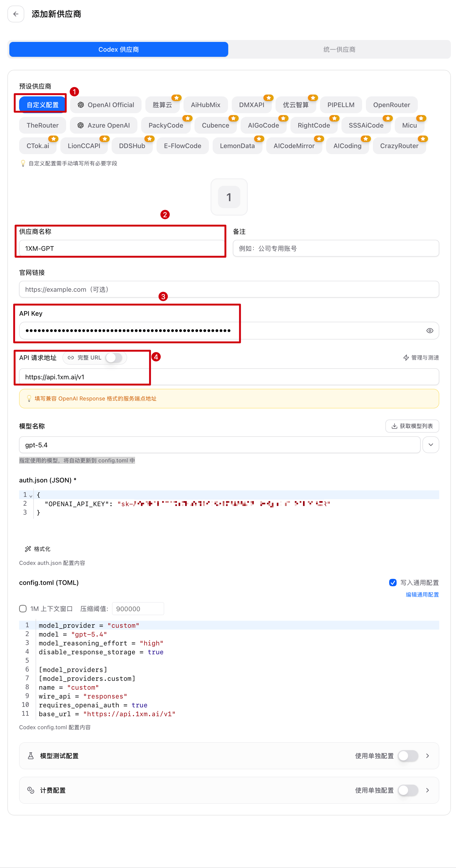Open 管理与测速 endpoint manager

(421, 357)
